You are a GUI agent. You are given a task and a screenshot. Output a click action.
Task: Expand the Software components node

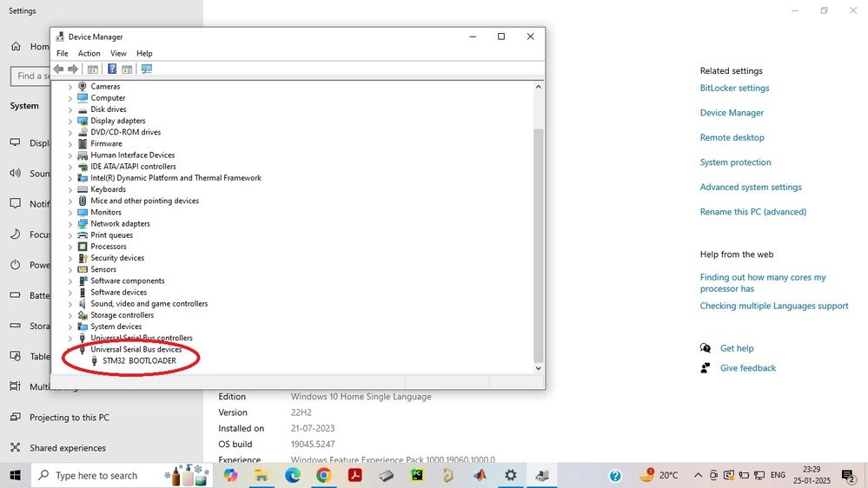(70, 281)
